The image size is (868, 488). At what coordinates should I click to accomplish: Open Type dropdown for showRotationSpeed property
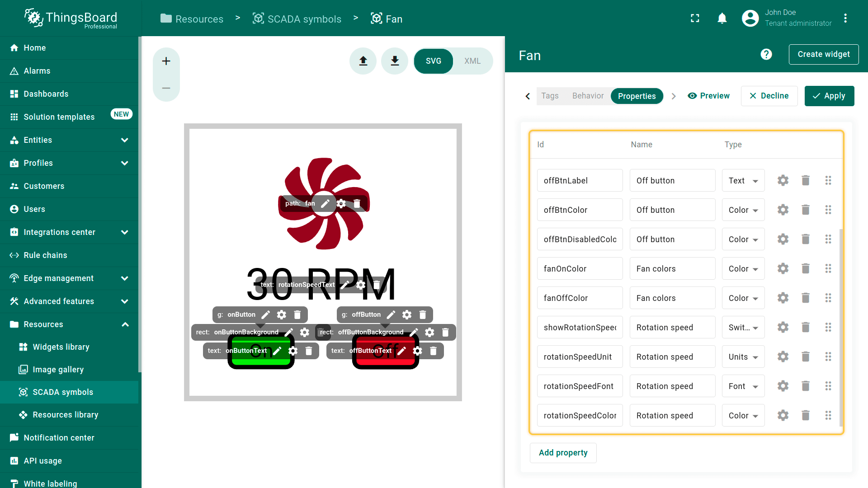pyautogui.click(x=743, y=328)
